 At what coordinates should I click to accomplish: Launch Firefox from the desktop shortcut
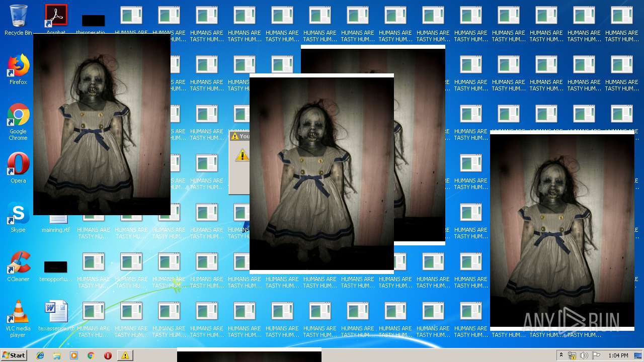[x=18, y=70]
